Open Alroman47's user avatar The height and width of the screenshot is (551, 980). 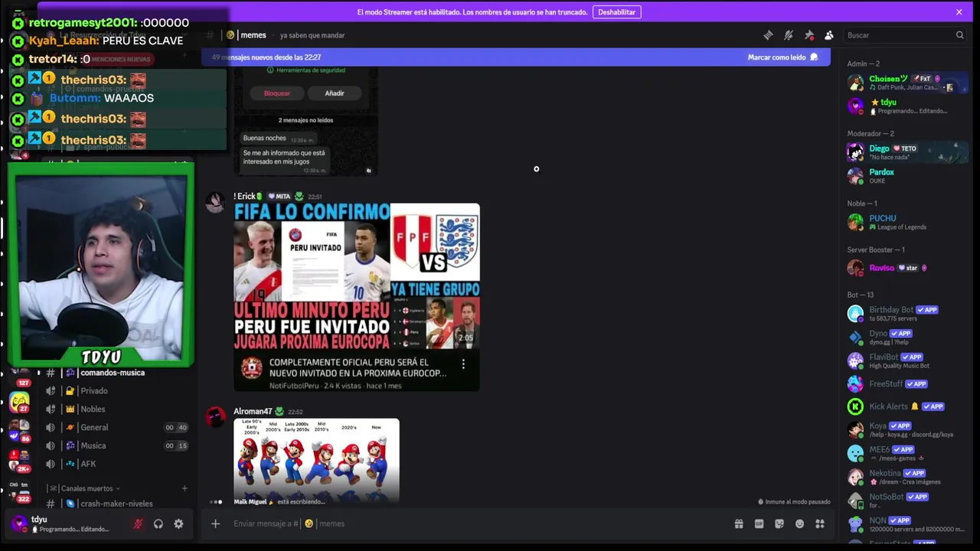215,418
